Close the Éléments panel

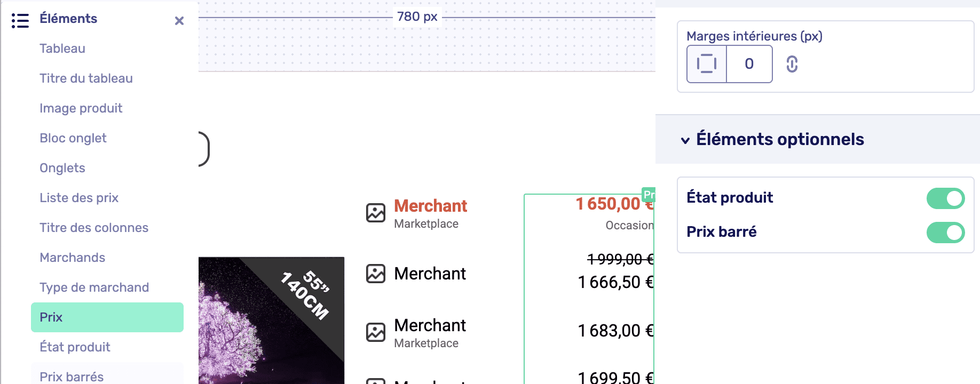179,21
